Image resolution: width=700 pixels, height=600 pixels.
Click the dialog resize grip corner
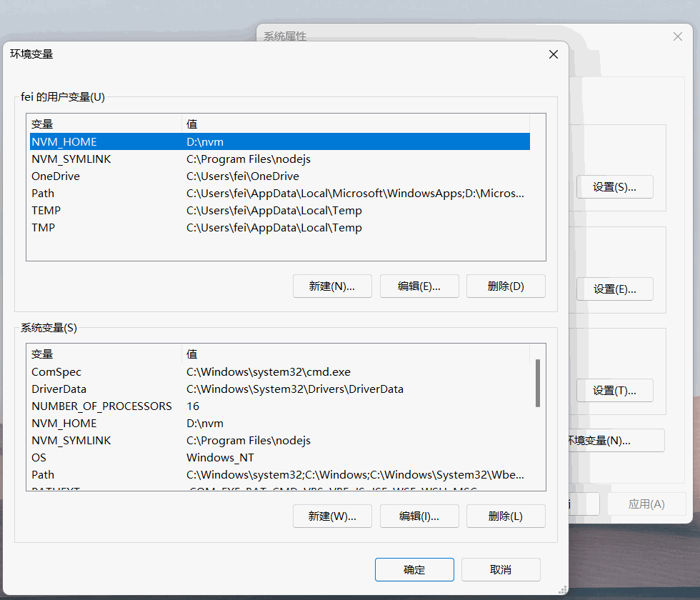click(563, 590)
